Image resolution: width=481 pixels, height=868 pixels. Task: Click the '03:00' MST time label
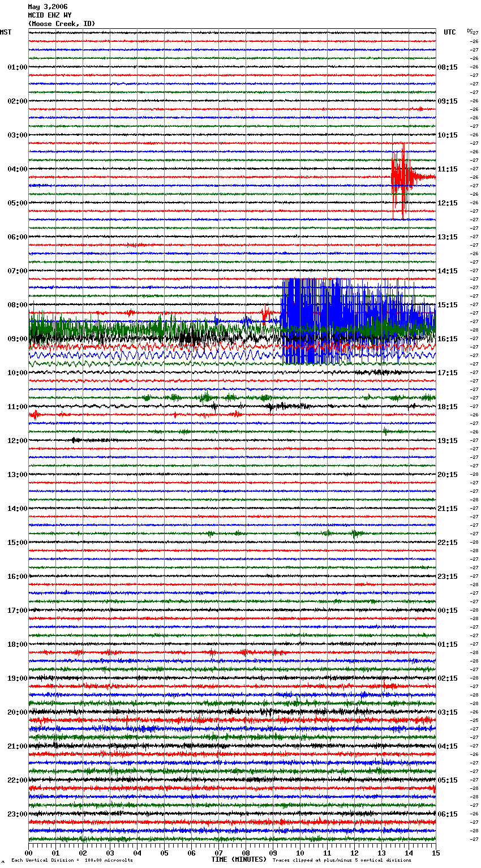18,135
